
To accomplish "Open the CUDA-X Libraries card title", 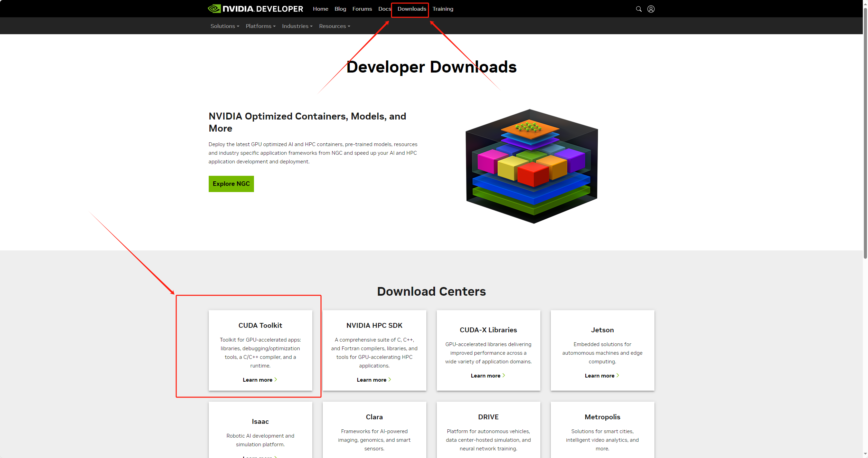I will pos(488,330).
